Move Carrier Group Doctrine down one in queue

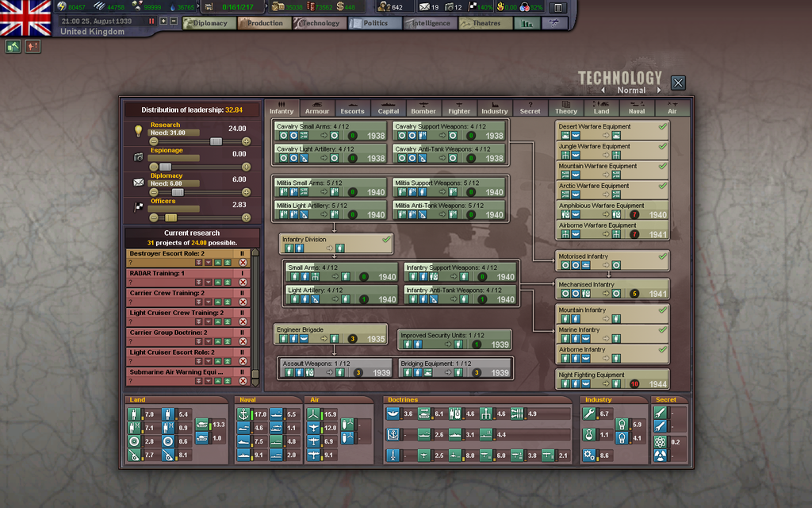pyautogui.click(x=209, y=341)
